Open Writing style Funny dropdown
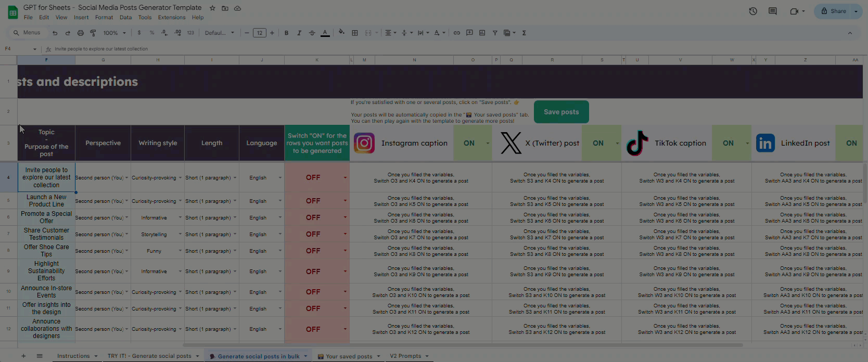Viewport: 868px width, 362px height. [181, 251]
